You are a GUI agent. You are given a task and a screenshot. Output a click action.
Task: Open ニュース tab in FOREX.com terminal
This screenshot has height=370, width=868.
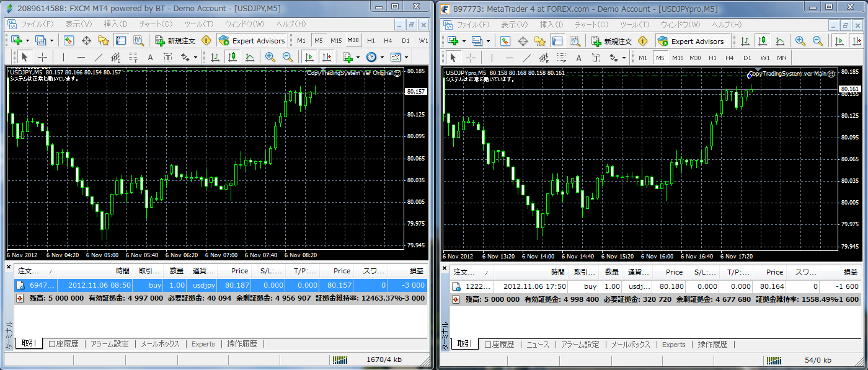[538, 345]
